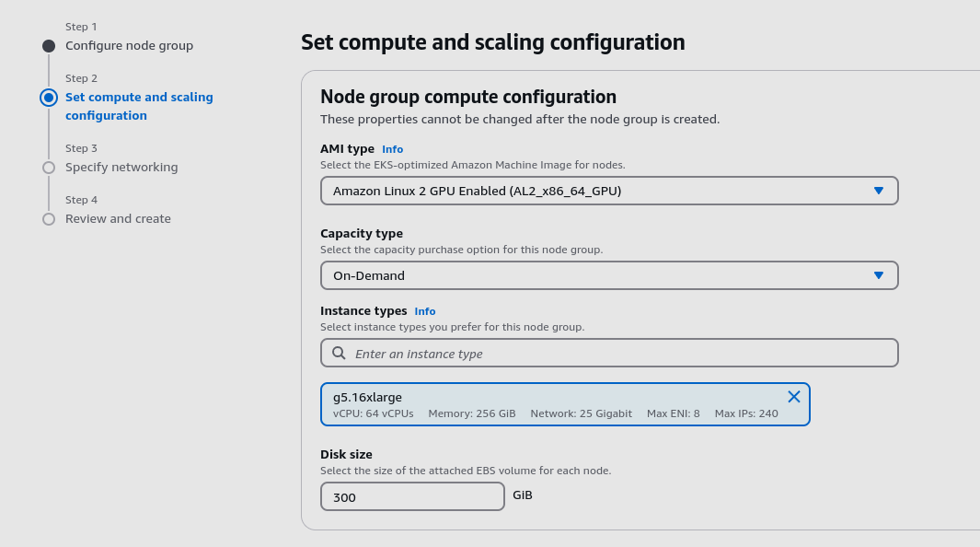Click the filled Step 1 progress circle
The image size is (980, 547).
coord(48,44)
